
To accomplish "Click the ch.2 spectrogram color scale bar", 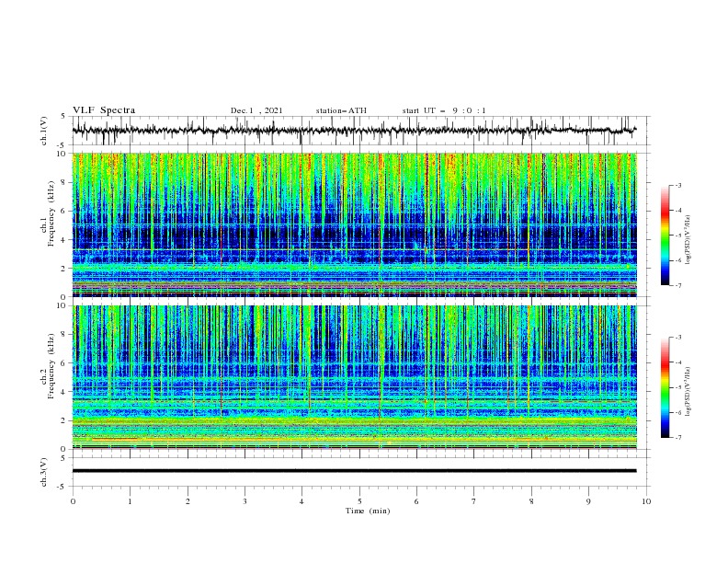I will tap(665, 387).
